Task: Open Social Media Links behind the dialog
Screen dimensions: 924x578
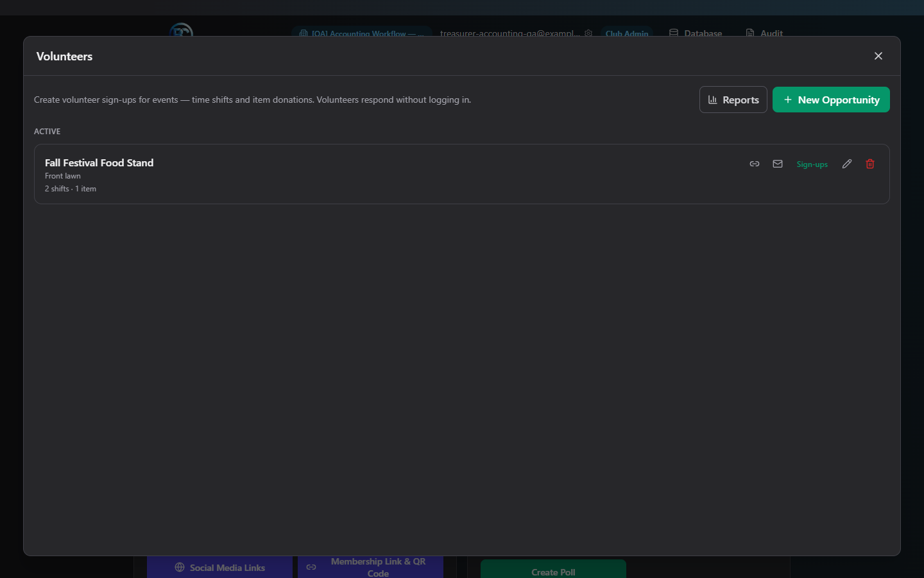Action: pyautogui.click(x=219, y=567)
